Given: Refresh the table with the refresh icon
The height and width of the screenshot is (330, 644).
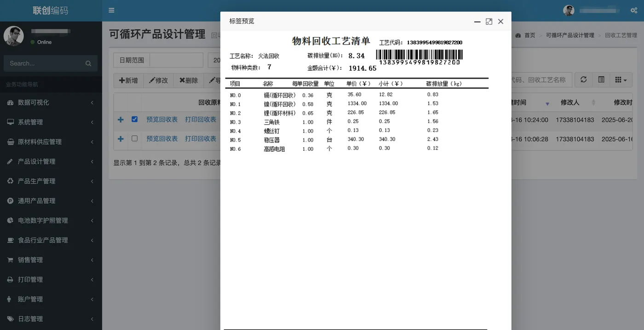Looking at the screenshot, I should tap(583, 79).
